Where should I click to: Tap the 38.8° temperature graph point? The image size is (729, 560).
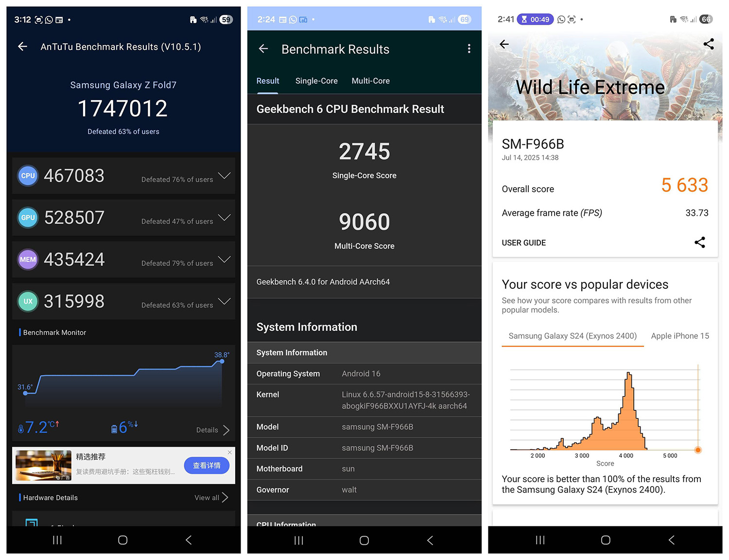coord(222,361)
